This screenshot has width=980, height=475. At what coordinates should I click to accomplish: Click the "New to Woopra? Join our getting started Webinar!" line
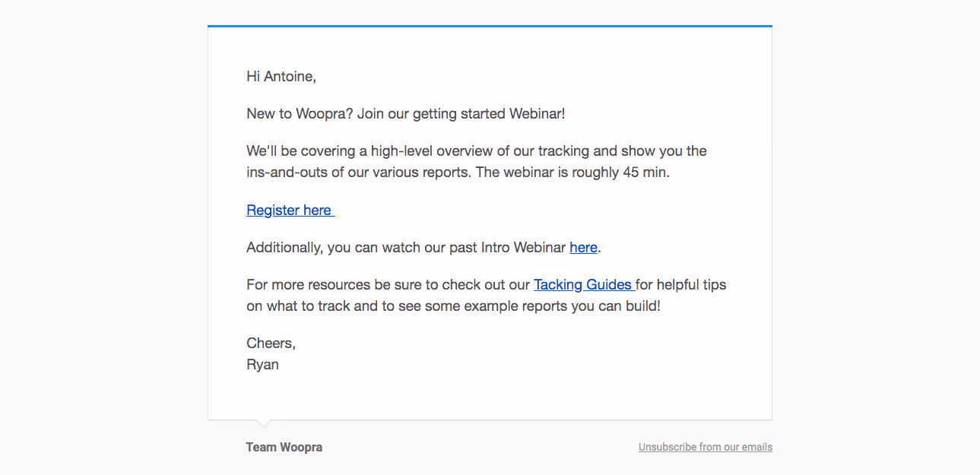pos(406,114)
